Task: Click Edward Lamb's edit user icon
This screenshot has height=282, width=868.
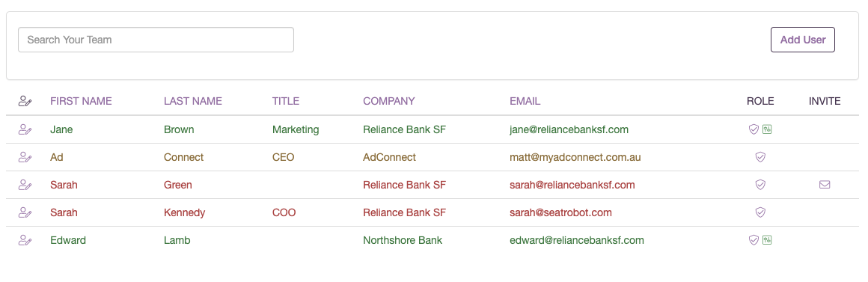Action: (25, 240)
